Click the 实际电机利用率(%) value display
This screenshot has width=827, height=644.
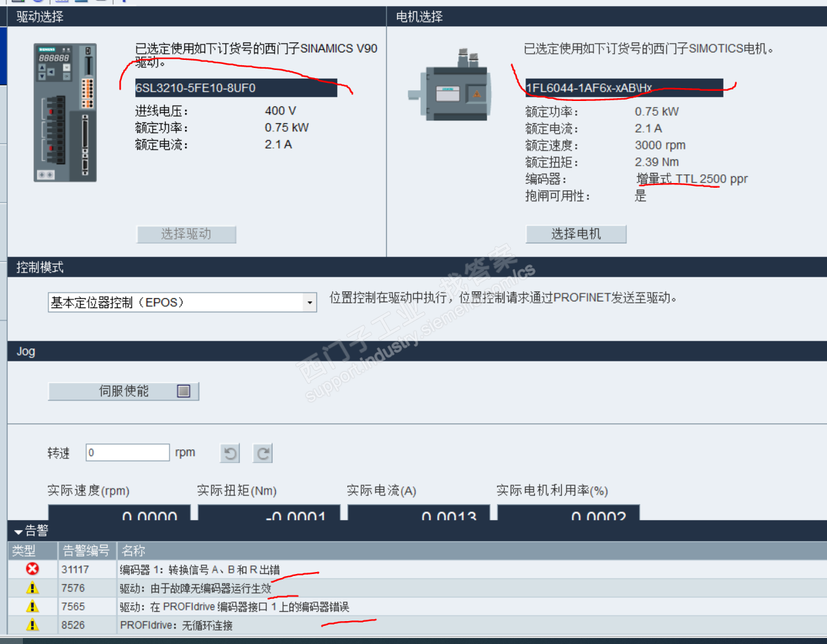pyautogui.click(x=568, y=511)
